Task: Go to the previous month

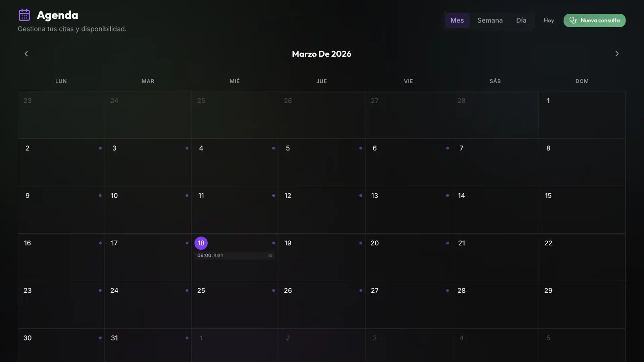Action: [26, 54]
